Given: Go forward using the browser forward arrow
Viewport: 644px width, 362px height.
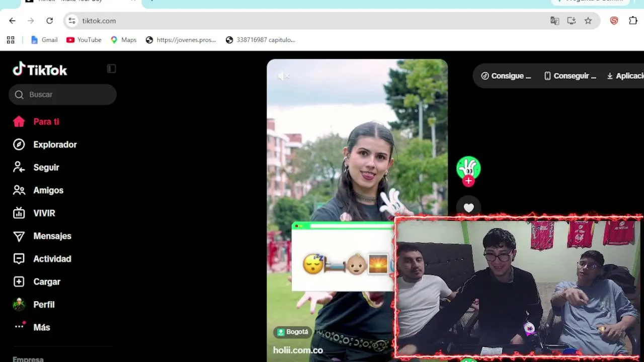Looking at the screenshot, I should pos(31,21).
